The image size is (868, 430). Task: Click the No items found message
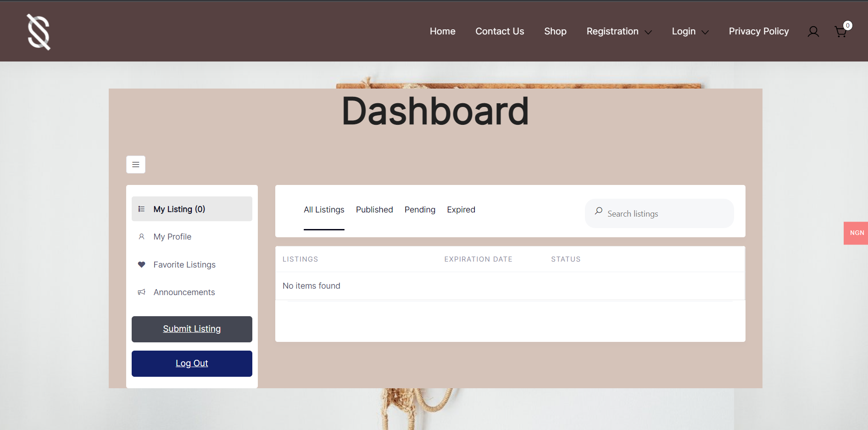[x=311, y=286]
